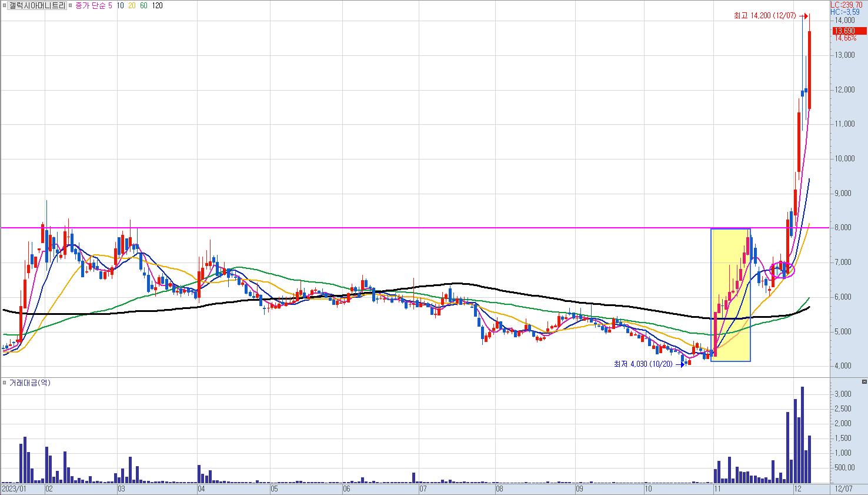Click the red 13,690 current price tag

coord(849,31)
